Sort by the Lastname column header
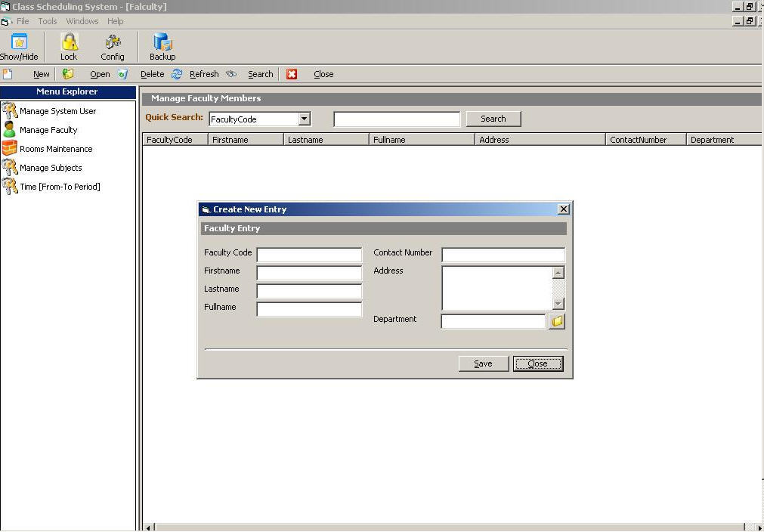 coord(326,139)
